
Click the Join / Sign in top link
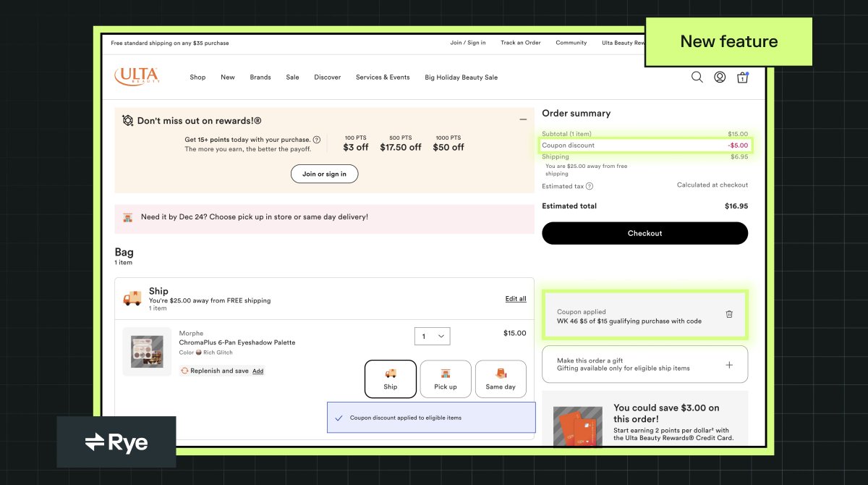[x=468, y=43]
